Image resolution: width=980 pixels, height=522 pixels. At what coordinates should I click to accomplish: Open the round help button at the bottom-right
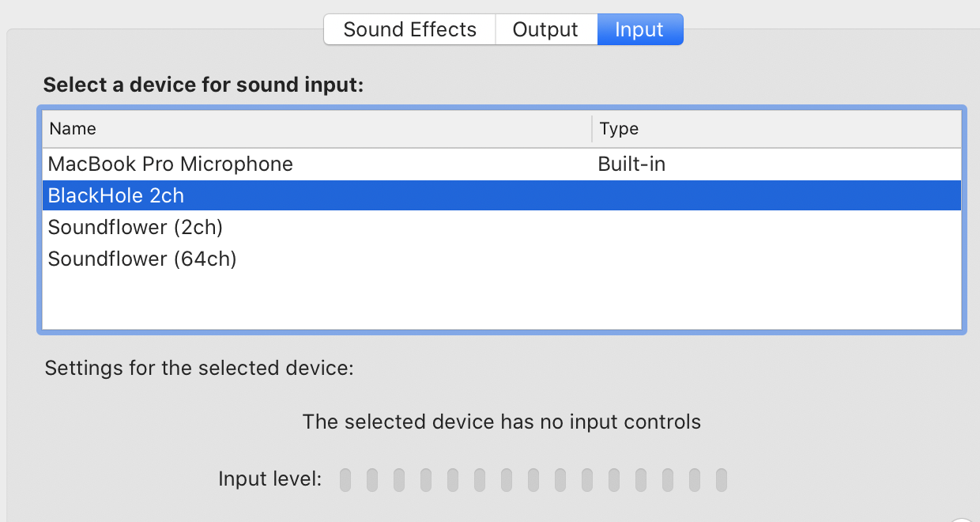963,518
